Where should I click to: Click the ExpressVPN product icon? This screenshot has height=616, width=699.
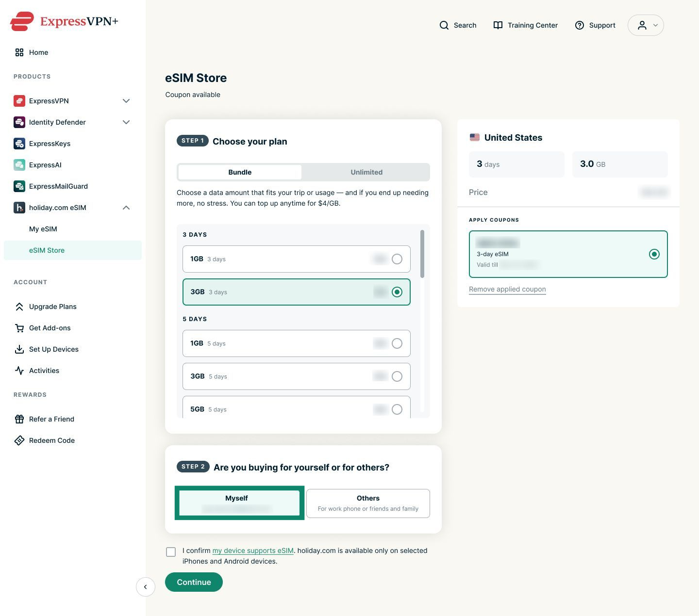coord(19,101)
